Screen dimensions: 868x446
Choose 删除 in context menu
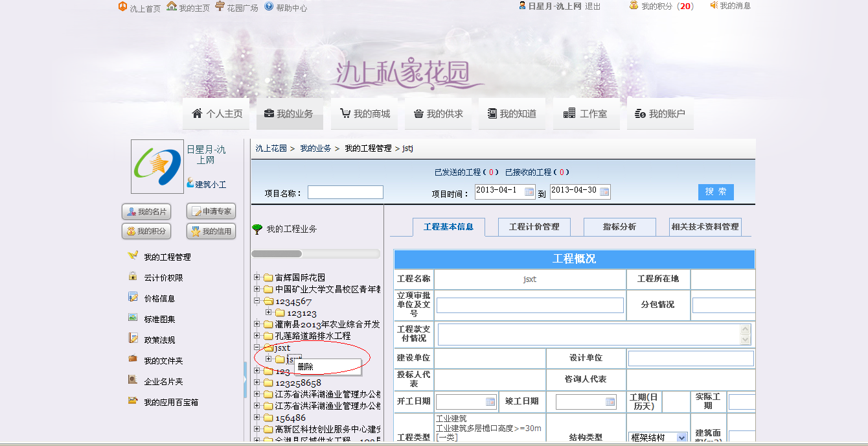click(x=328, y=367)
